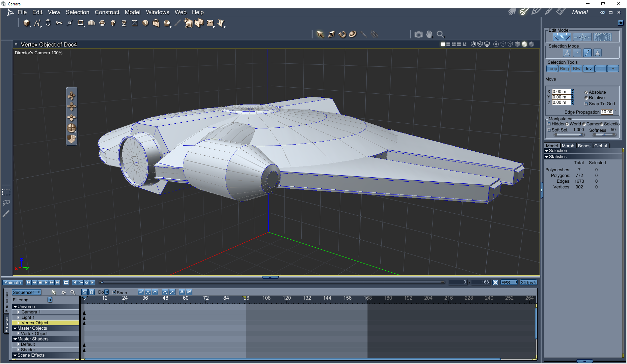This screenshot has height=364, width=627.
Task: Click the Animate button
Action: pyautogui.click(x=13, y=282)
